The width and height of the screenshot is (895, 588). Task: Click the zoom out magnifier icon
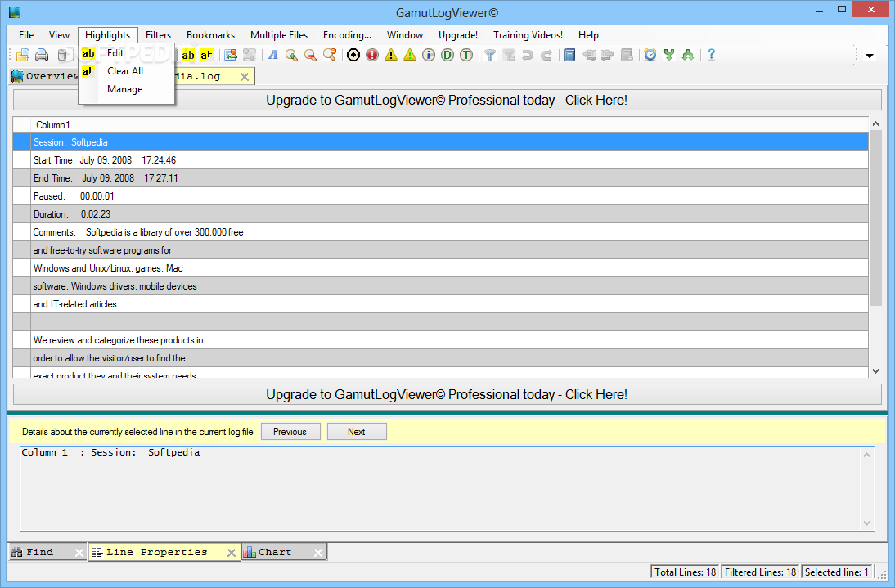pyautogui.click(x=311, y=55)
